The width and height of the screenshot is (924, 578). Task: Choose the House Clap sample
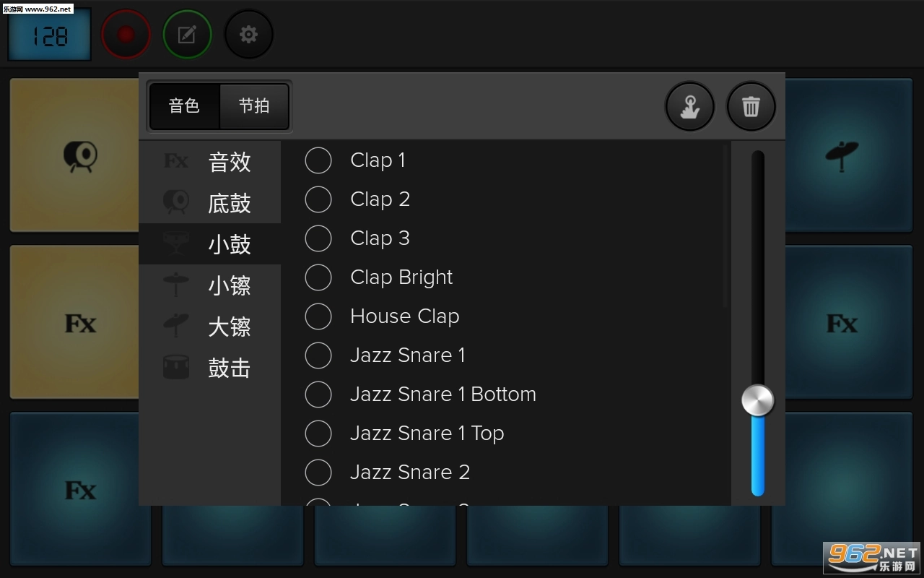pyautogui.click(x=318, y=316)
